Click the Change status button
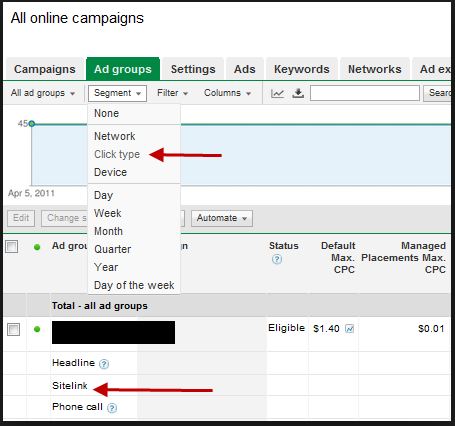The height and width of the screenshot is (426, 455). [65, 218]
